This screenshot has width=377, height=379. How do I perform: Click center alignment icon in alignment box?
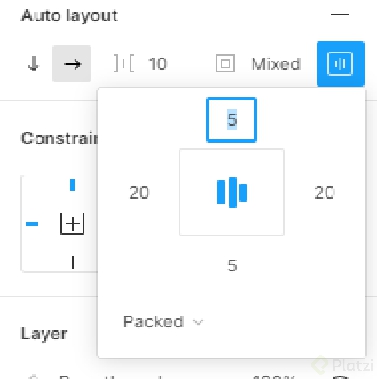click(x=232, y=192)
